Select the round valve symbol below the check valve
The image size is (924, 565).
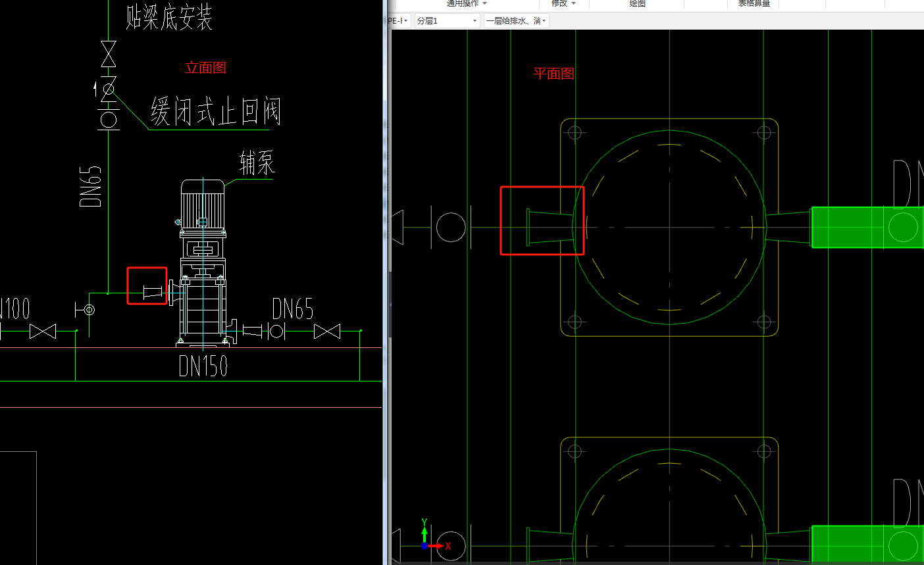pyautogui.click(x=109, y=119)
